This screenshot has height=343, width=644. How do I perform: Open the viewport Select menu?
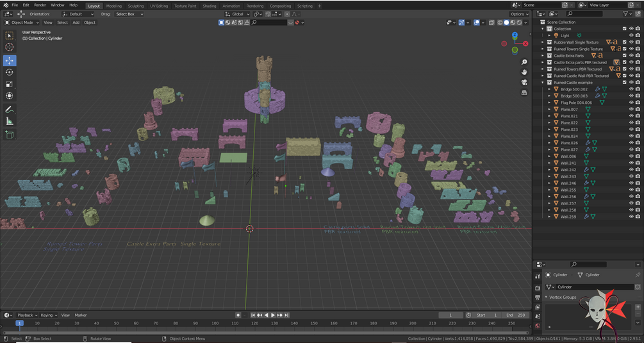(62, 22)
